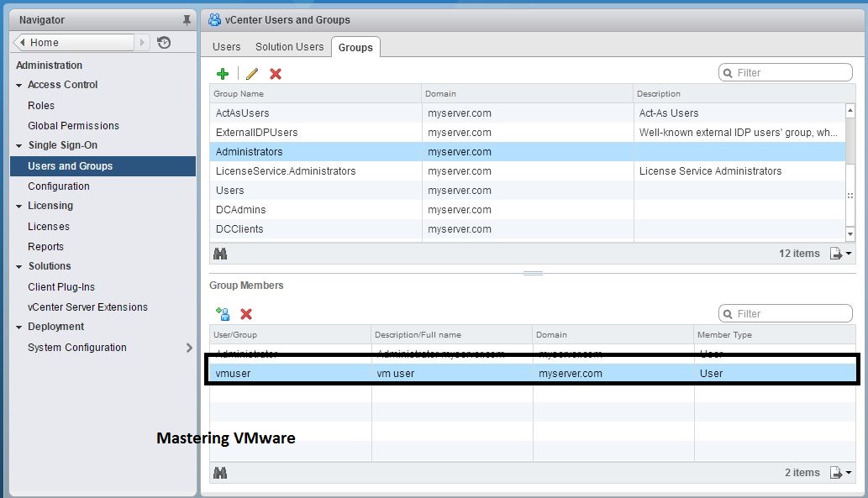Sort members by Member Type header

[775, 335]
